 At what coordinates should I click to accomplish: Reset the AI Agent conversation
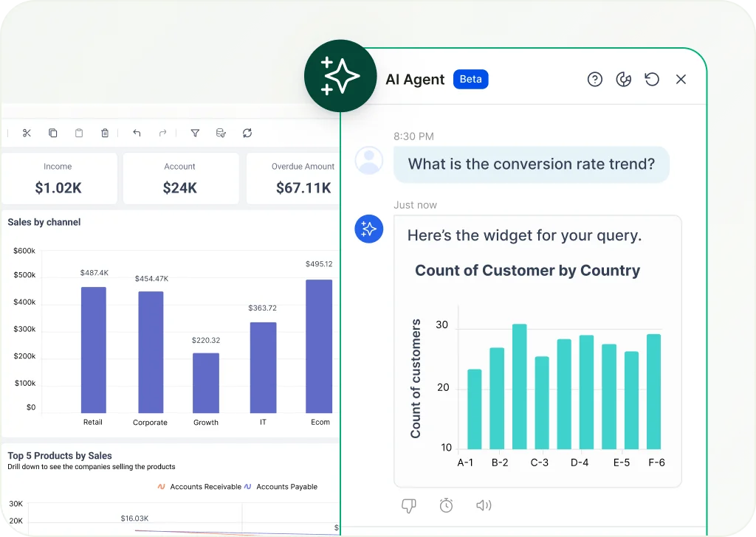[652, 79]
